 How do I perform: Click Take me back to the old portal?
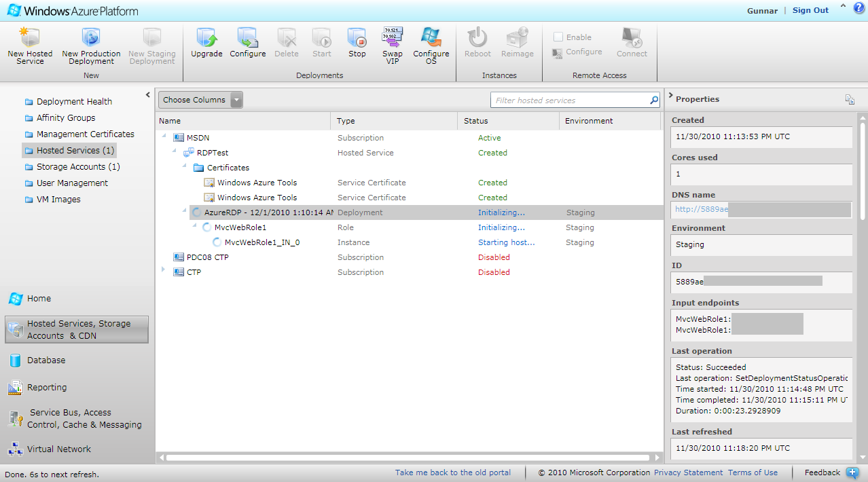pos(453,472)
